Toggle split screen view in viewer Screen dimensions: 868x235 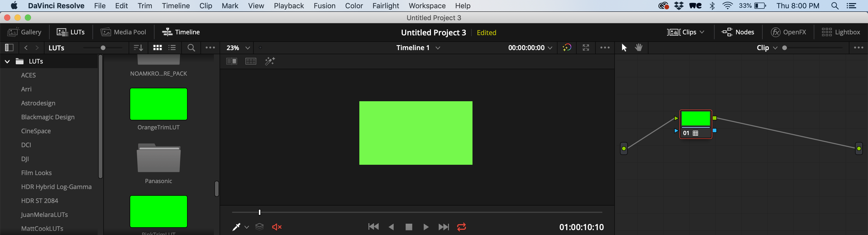tap(251, 61)
